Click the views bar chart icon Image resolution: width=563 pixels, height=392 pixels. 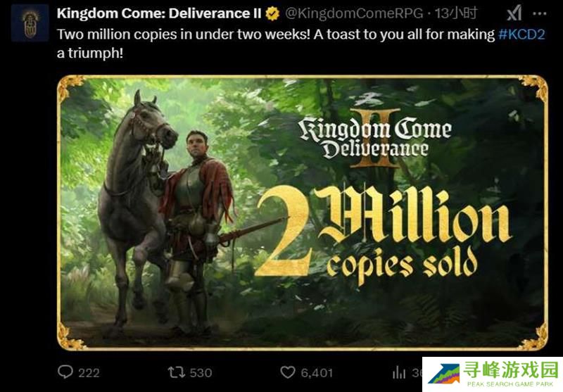400,372
